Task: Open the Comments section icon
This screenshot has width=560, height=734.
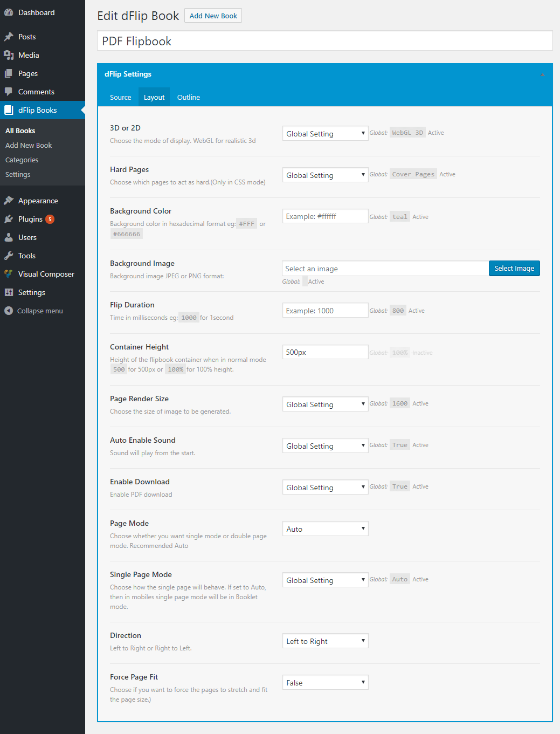Action: pos(9,92)
